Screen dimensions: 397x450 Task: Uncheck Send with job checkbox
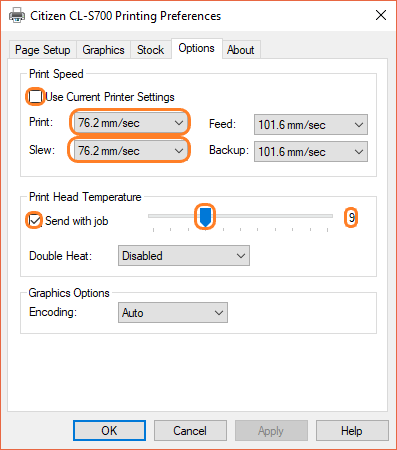click(35, 221)
